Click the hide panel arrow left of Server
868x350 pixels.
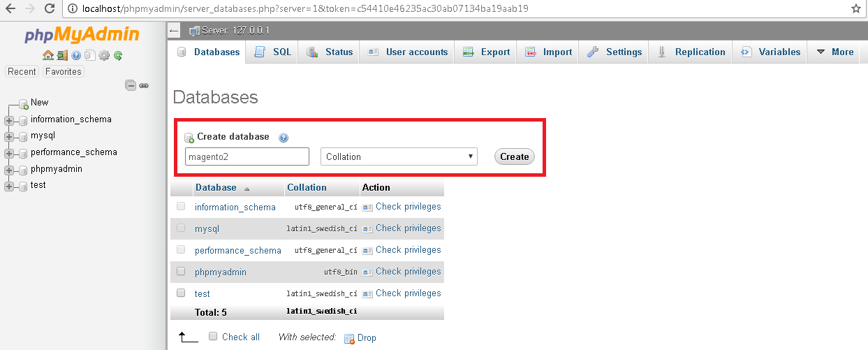(x=175, y=31)
